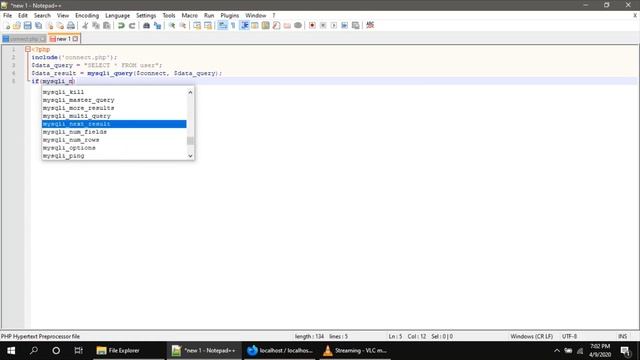Viewport: 640px width, 360px height.
Task: Undo the last edit via toolbar
Action: point(121,26)
